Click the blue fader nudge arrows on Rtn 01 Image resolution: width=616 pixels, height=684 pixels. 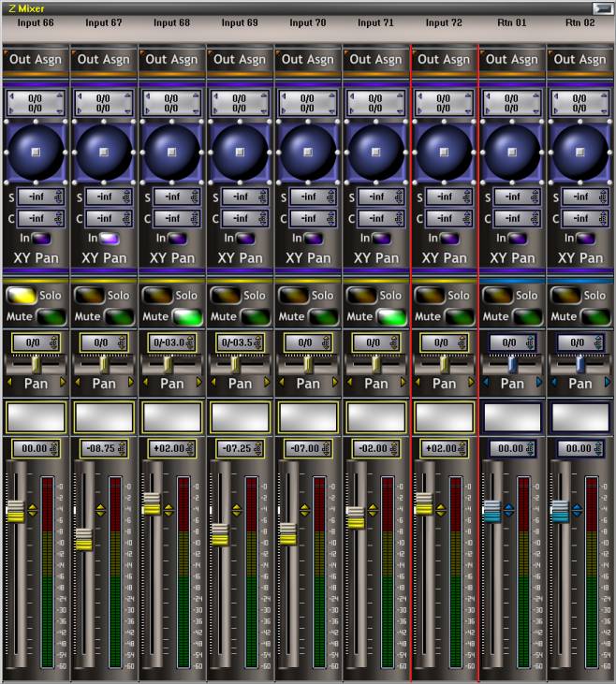point(509,510)
